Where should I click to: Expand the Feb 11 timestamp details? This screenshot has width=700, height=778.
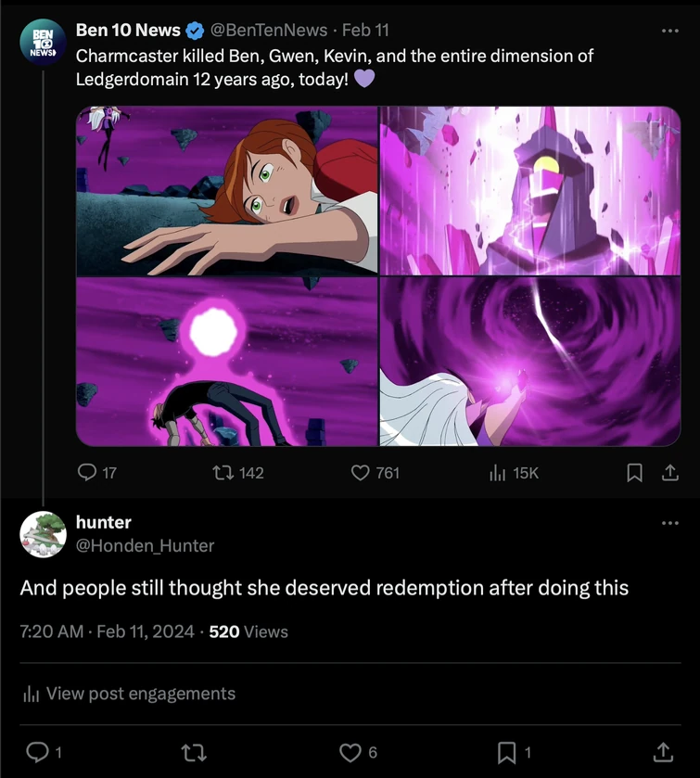point(362,29)
